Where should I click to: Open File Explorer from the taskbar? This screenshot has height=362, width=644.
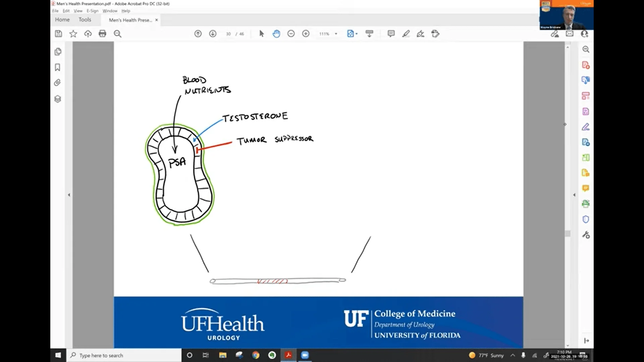[223, 355]
